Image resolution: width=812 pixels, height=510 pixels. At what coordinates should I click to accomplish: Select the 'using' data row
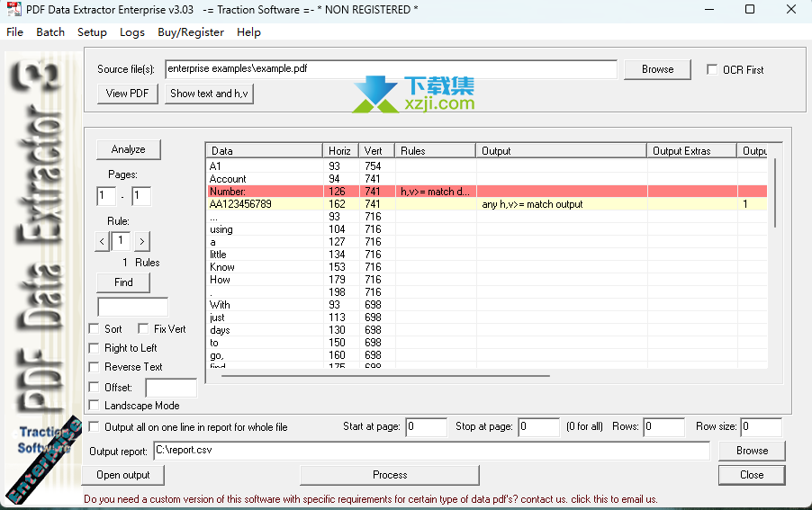tap(487, 229)
